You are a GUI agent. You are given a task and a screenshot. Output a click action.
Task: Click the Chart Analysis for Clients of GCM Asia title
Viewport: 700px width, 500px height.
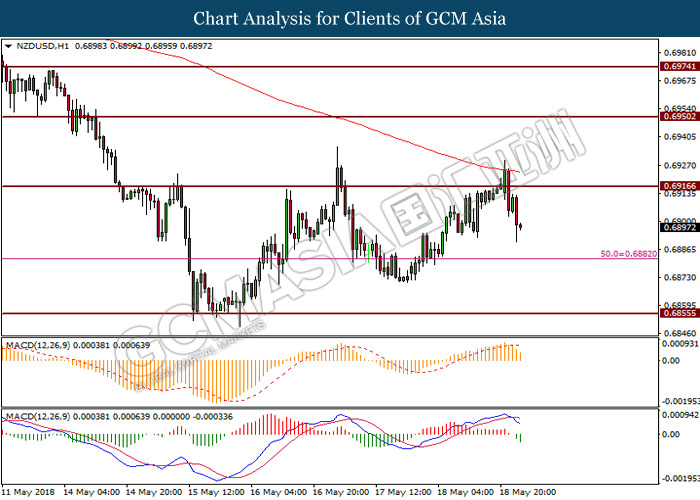pos(350,19)
